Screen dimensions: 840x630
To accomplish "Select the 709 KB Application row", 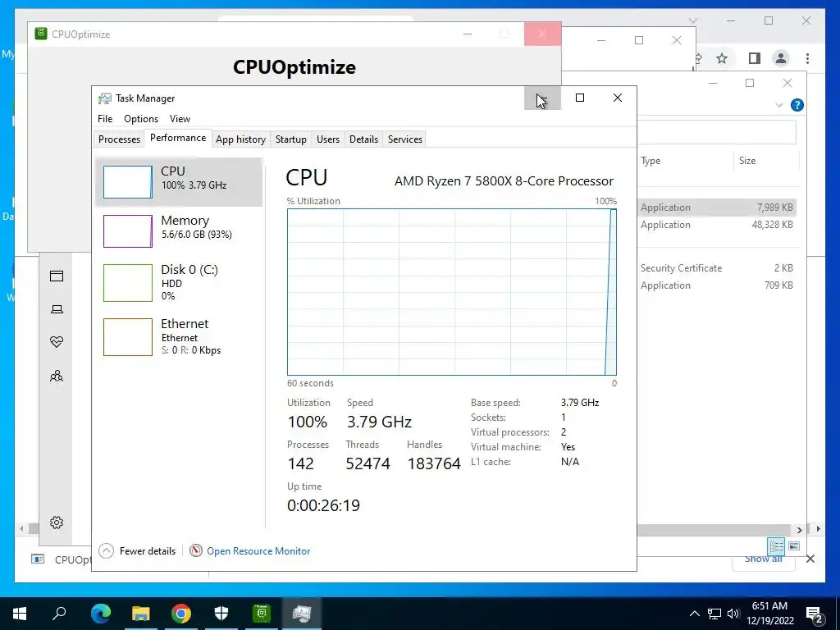I will [x=717, y=285].
